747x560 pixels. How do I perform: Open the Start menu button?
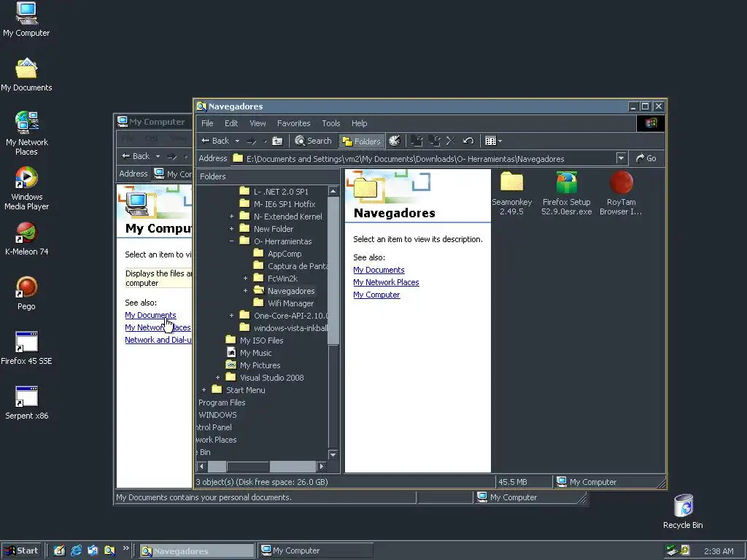point(22,551)
